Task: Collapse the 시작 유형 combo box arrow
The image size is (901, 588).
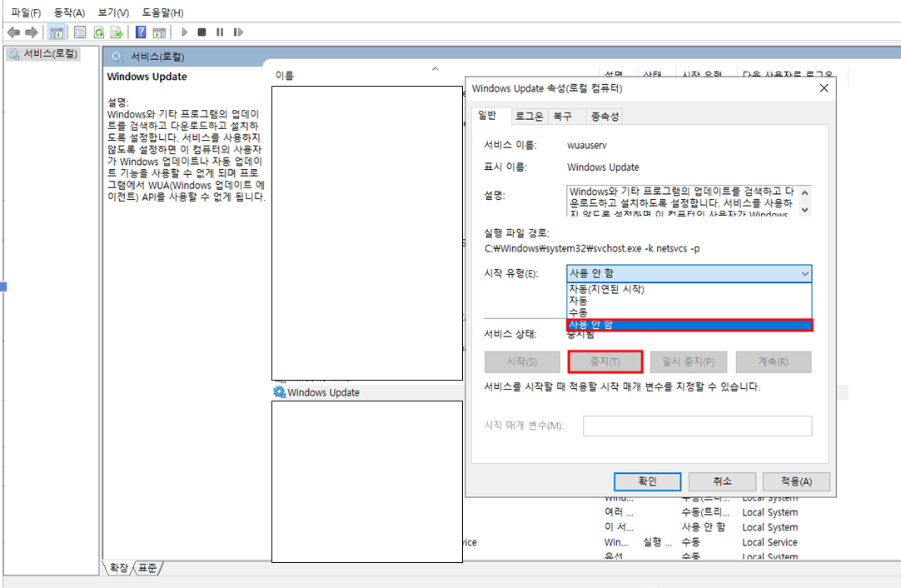Action: 804,274
